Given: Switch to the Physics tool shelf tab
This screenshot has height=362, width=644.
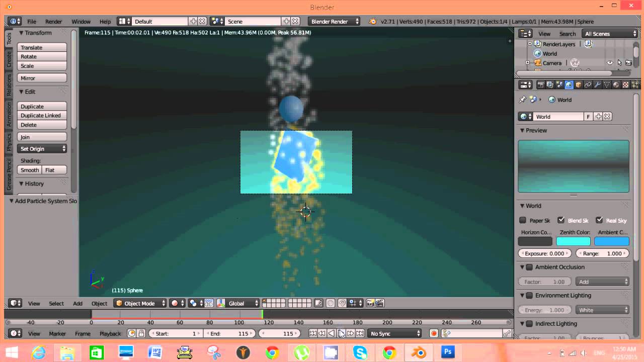Looking at the screenshot, I should click(9, 142).
